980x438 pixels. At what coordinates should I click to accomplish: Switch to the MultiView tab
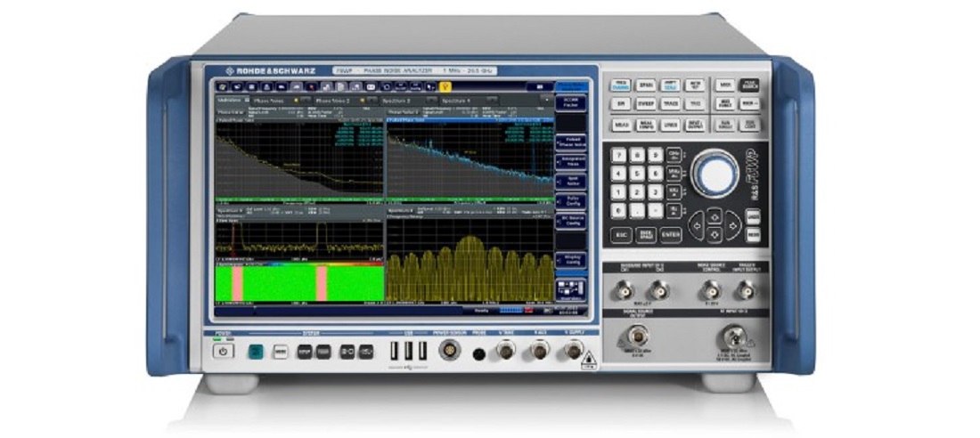click(x=232, y=100)
